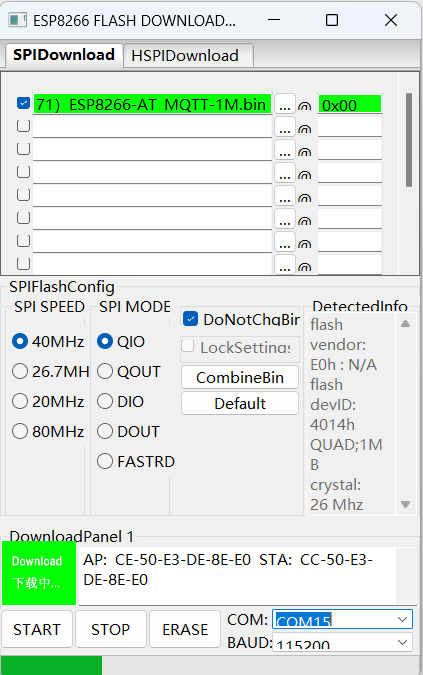
Task: Enable the third file row checkbox
Action: [23, 149]
